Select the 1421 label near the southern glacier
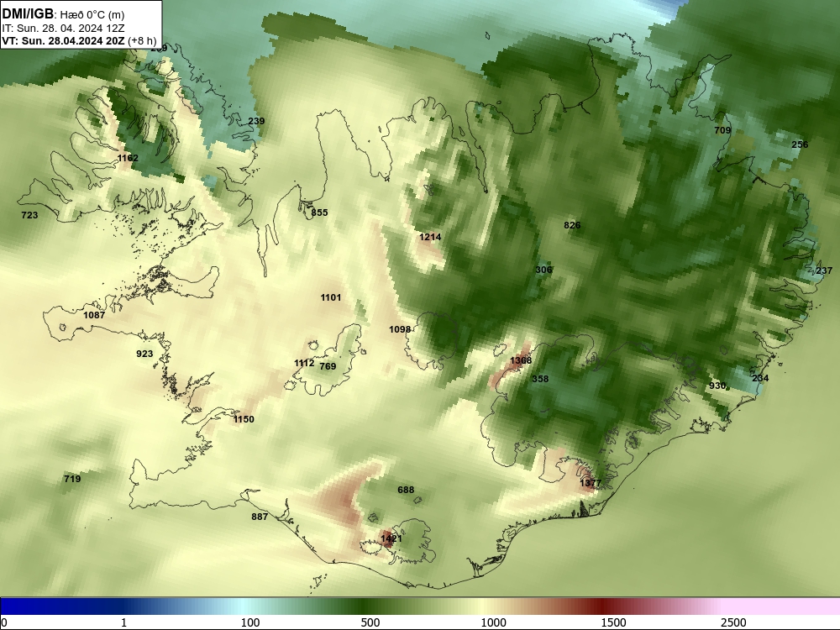The width and height of the screenshot is (840, 630). pos(391,538)
